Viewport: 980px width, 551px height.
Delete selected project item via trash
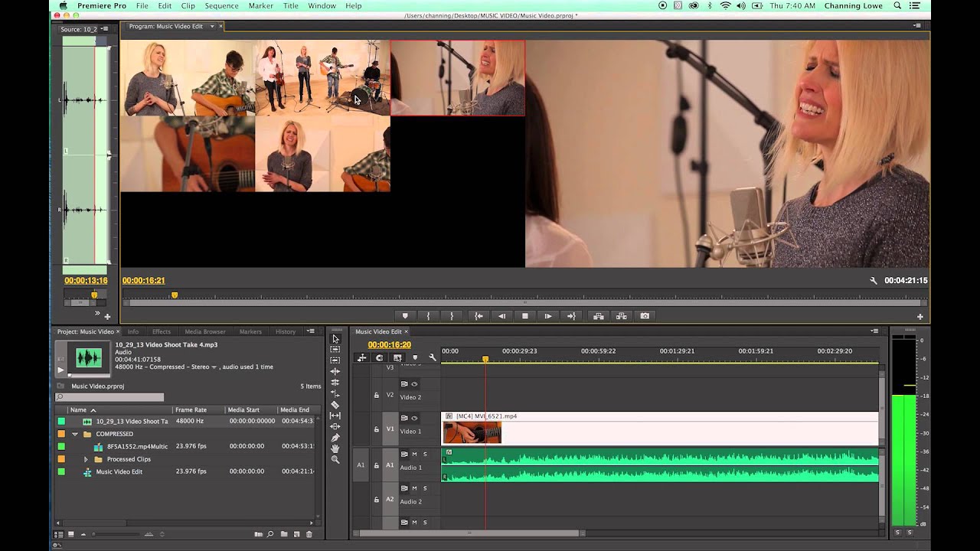tap(309, 534)
